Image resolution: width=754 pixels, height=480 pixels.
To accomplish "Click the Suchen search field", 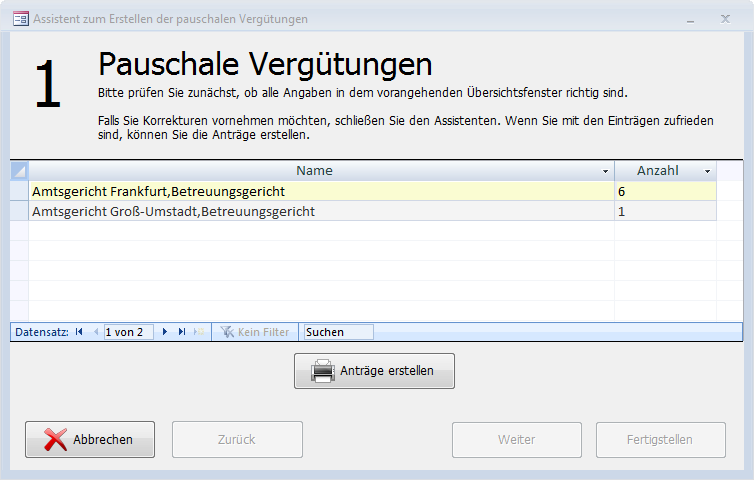I will (x=339, y=332).
